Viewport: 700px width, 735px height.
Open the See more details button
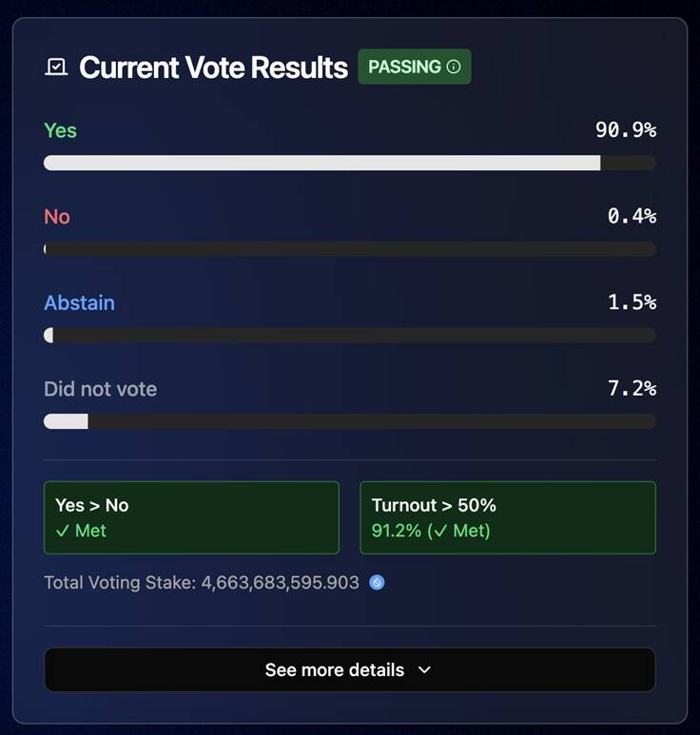click(350, 669)
